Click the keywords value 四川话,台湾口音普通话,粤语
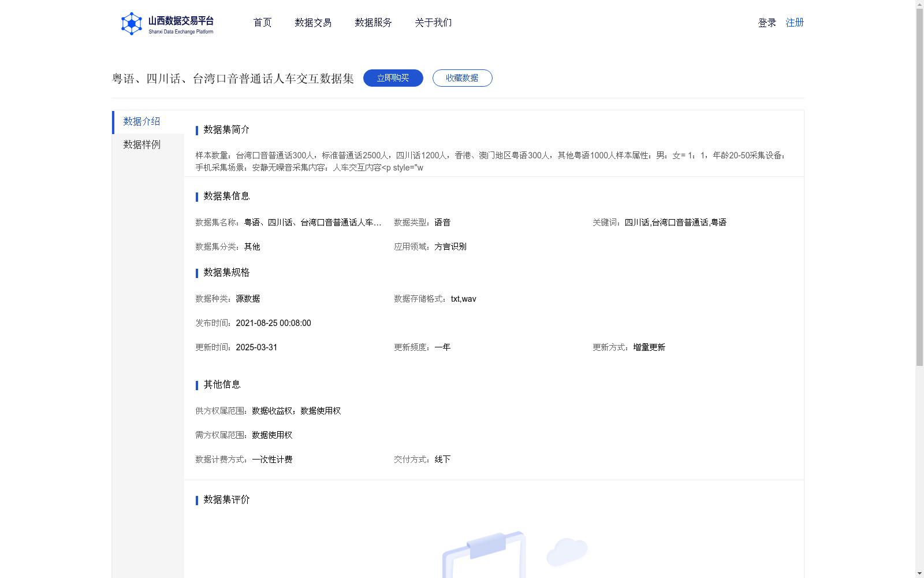Image resolution: width=924 pixels, height=578 pixels. [675, 223]
